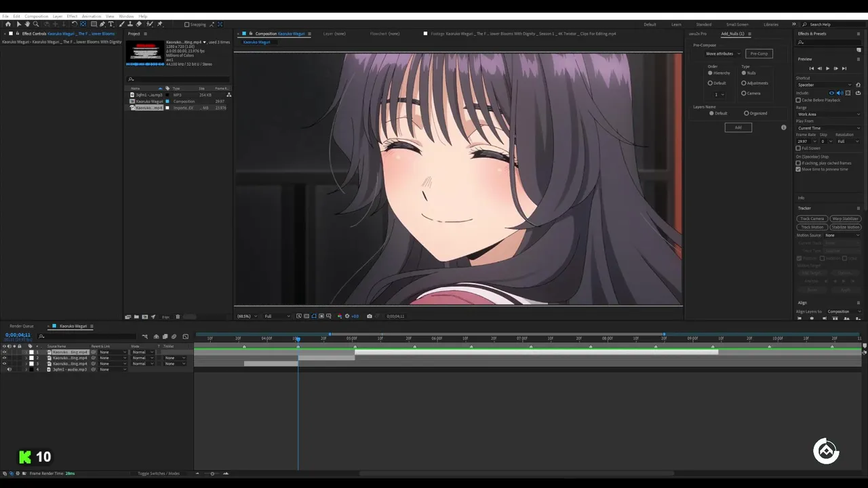Click the timeline zoom slider at bottom
The height and width of the screenshot is (488, 868).
point(212,474)
